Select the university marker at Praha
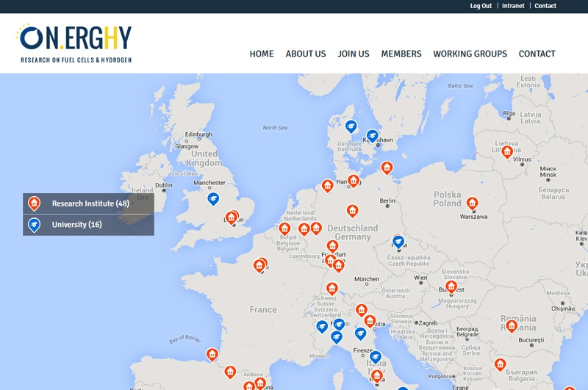Viewport: 588px width, 390px height. pos(398,242)
